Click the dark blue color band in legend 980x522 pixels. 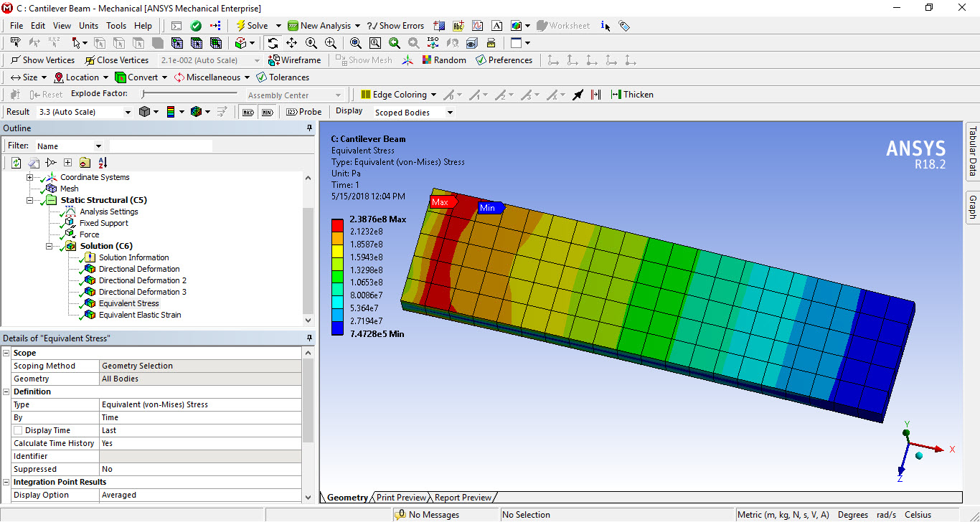pyautogui.click(x=337, y=328)
